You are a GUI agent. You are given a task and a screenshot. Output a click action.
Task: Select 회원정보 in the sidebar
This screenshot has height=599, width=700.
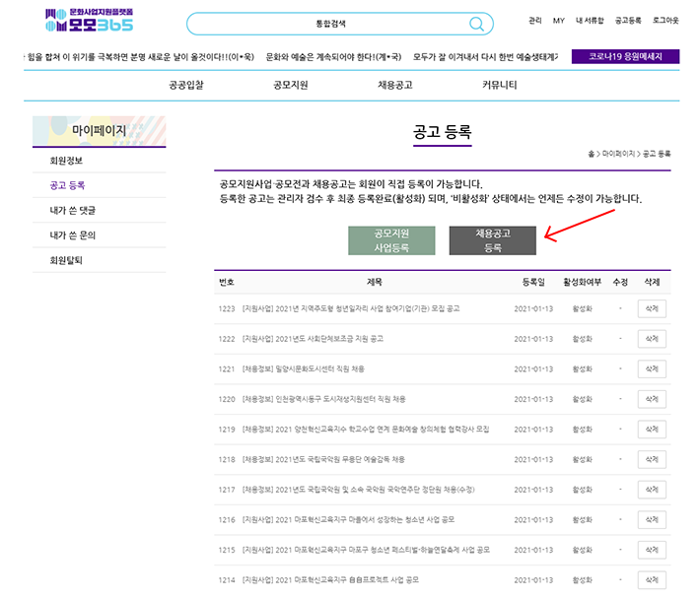[x=66, y=160]
